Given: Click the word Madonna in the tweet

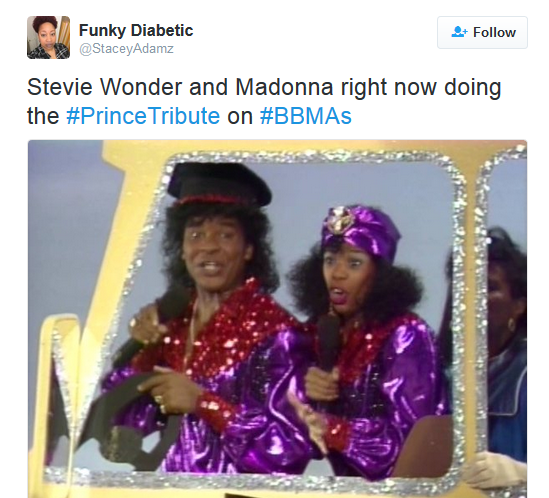Looking at the screenshot, I should click(284, 87).
